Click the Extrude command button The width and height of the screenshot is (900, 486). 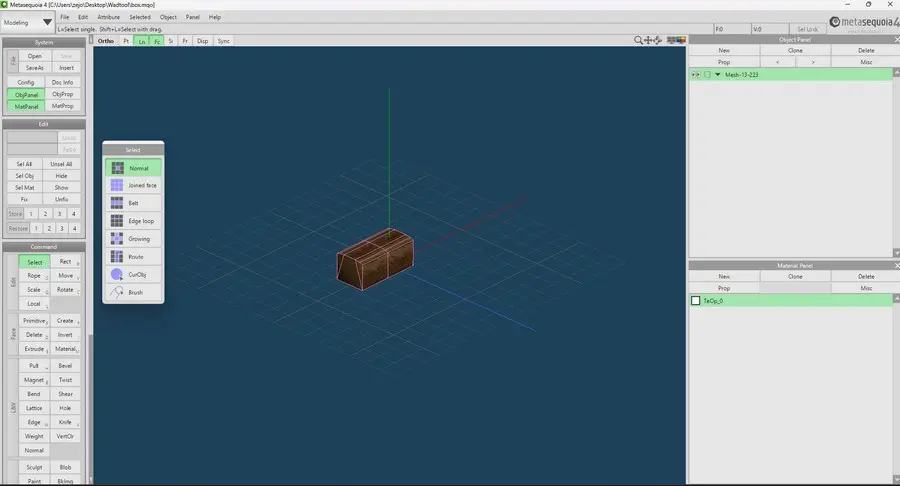point(34,349)
